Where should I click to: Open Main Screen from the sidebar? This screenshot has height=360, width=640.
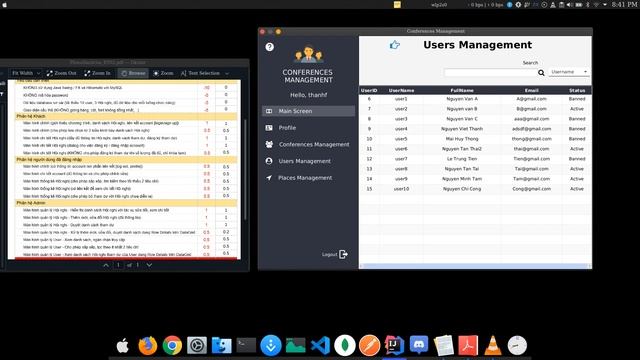[x=308, y=111]
